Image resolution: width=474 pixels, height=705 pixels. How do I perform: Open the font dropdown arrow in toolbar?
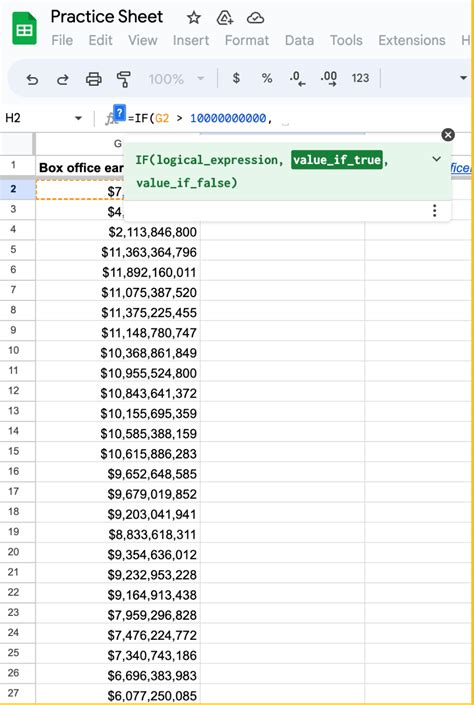click(463, 78)
